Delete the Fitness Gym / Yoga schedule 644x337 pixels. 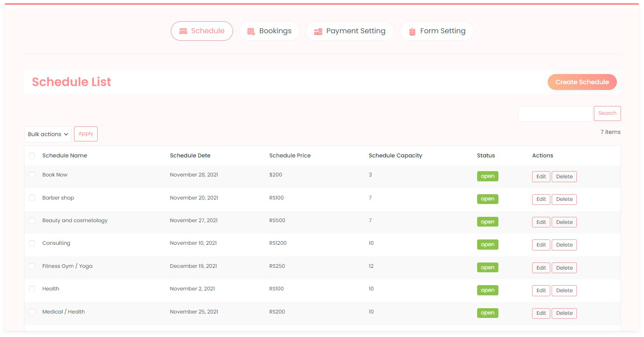click(x=564, y=268)
